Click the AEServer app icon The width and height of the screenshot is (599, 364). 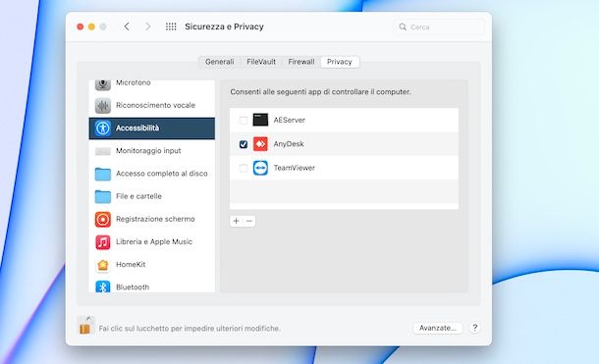pos(260,120)
